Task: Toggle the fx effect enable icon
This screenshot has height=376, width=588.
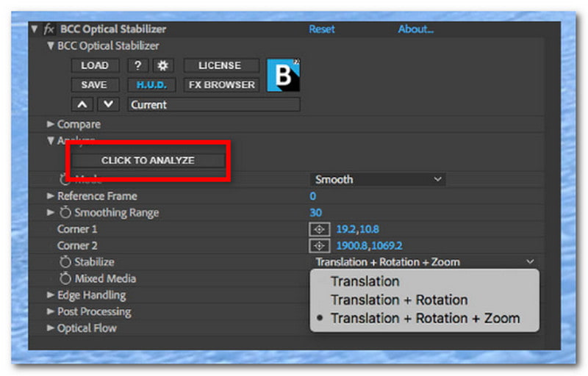Action: (x=49, y=29)
